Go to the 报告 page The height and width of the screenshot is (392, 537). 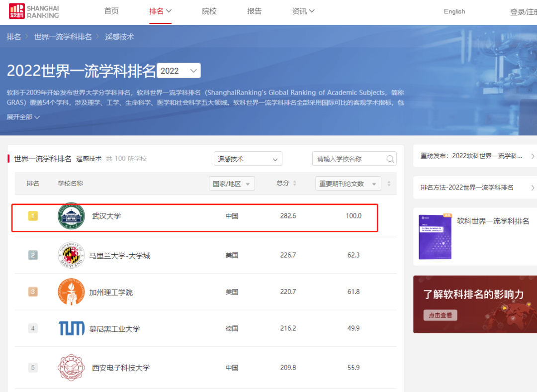255,11
